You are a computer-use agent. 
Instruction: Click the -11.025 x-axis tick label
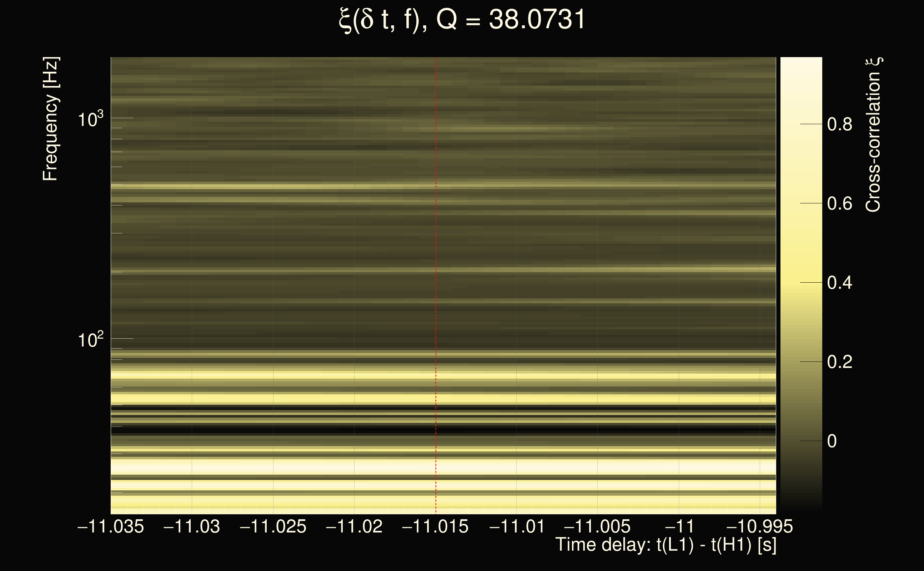tap(273, 526)
